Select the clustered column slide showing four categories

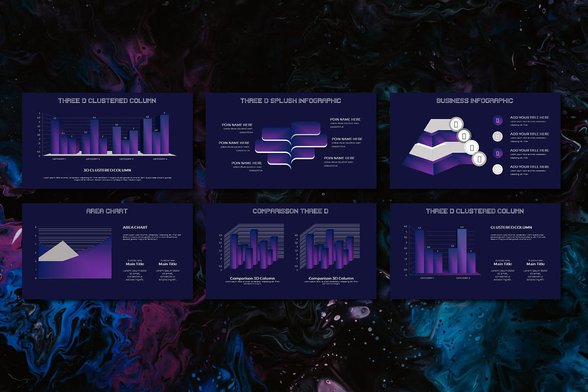[x=107, y=141]
